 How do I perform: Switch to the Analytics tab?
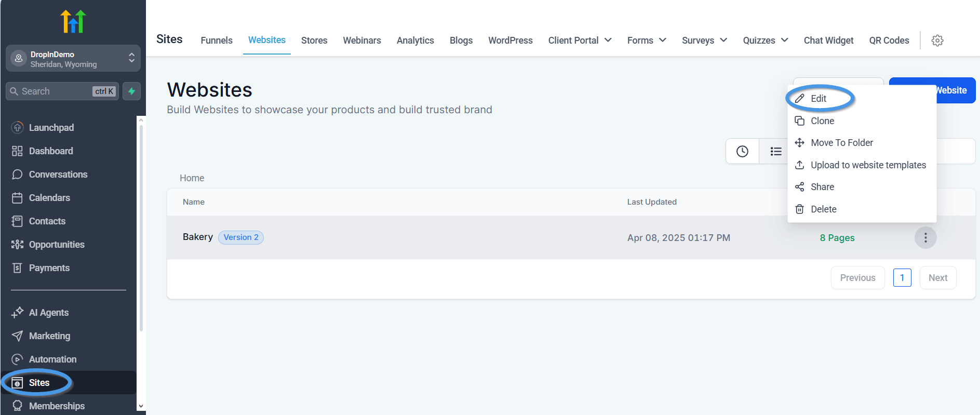[x=415, y=41]
